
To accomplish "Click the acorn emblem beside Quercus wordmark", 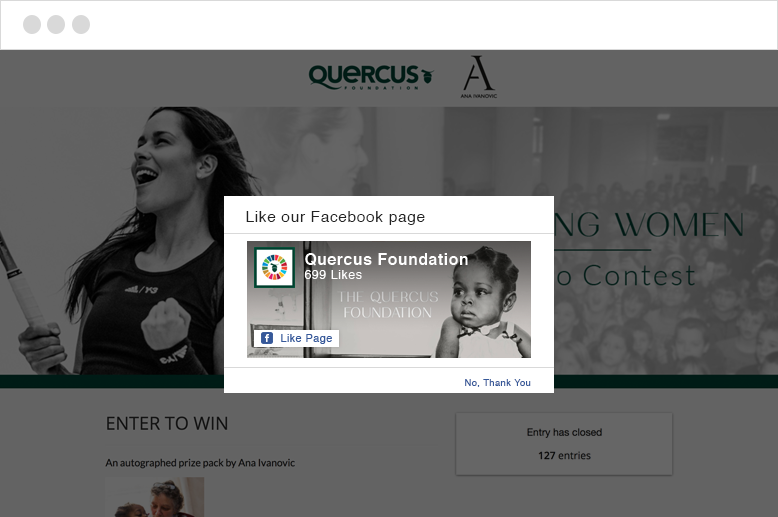I will click(428, 76).
